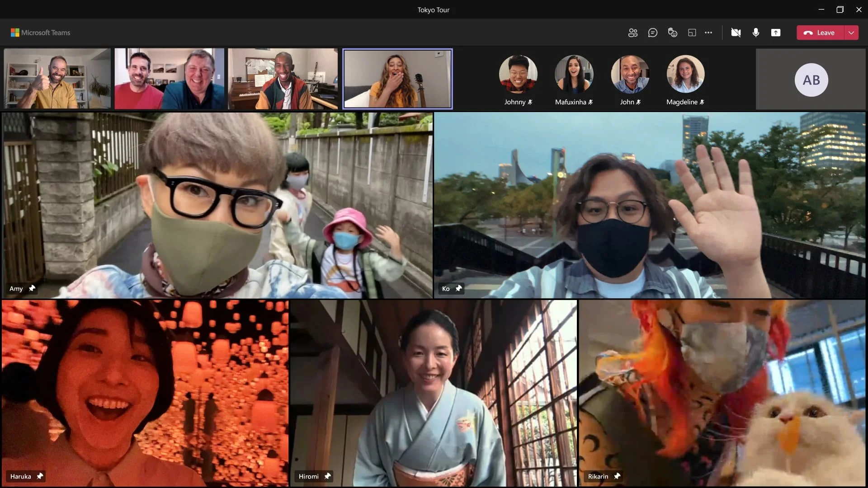Click the pin icon next to Amy

pyautogui.click(x=32, y=288)
